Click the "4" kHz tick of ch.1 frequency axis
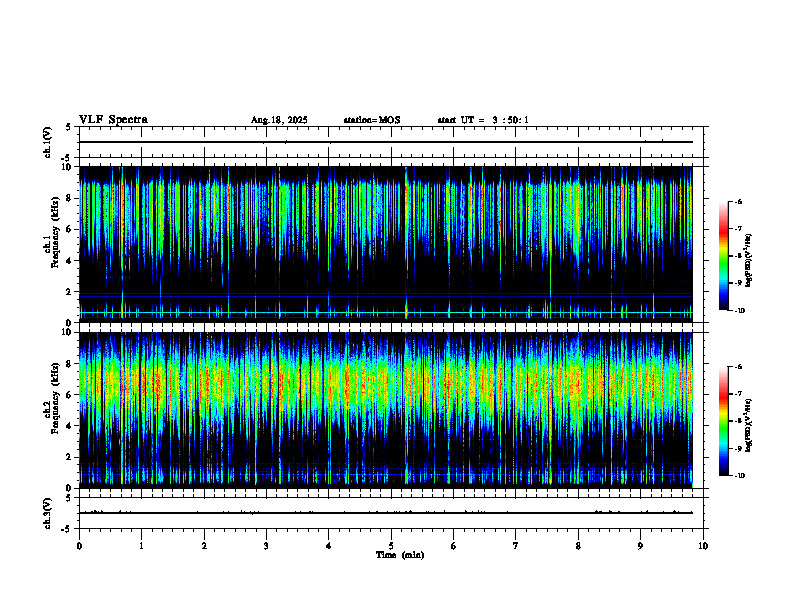The width and height of the screenshot is (792, 612). pyautogui.click(x=69, y=261)
